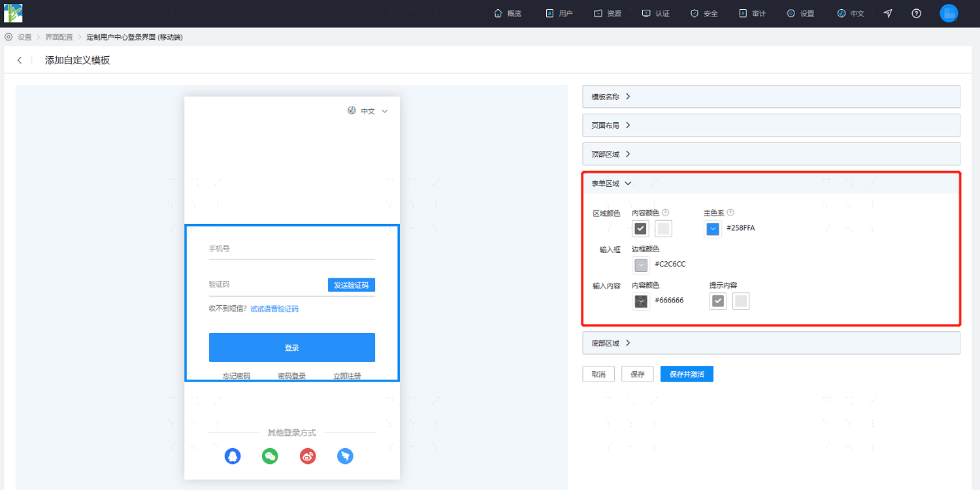Open the 设置 menu in top navigation
Viewport: 980px width, 490px height.
coord(801,13)
